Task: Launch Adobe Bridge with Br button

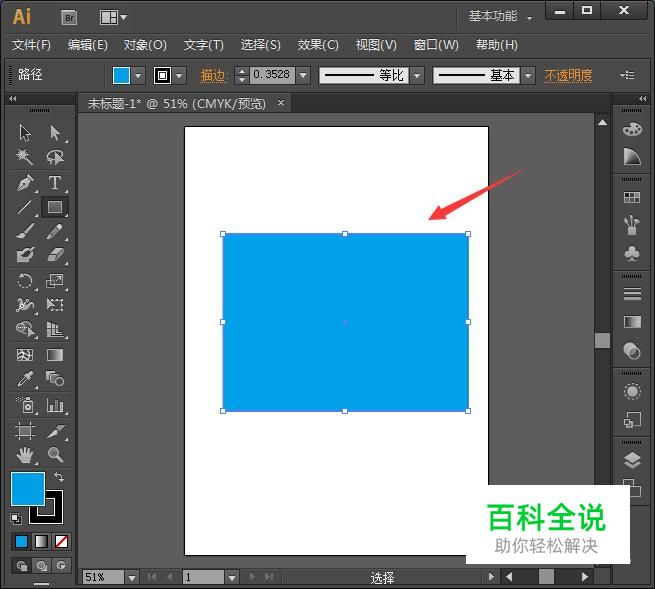Action: click(69, 17)
